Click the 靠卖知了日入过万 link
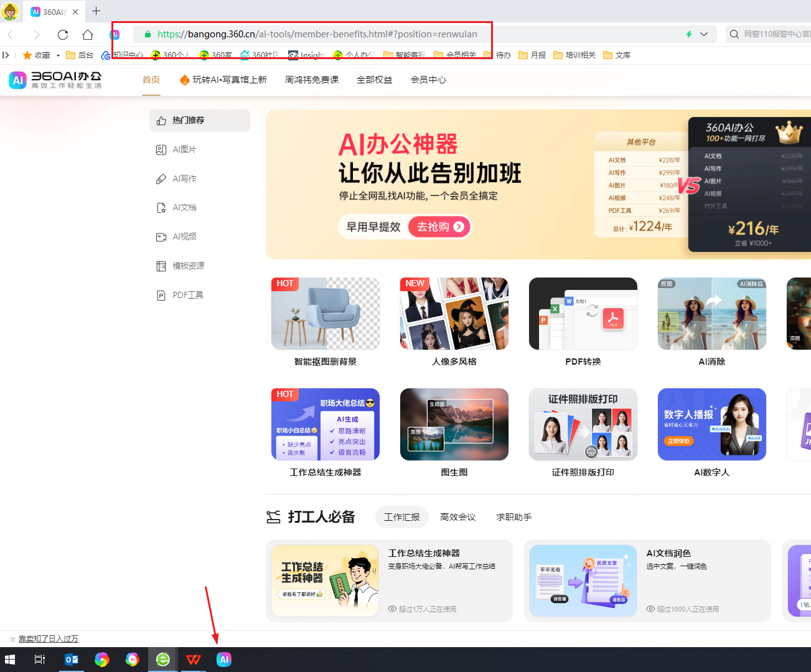 pos(48,638)
